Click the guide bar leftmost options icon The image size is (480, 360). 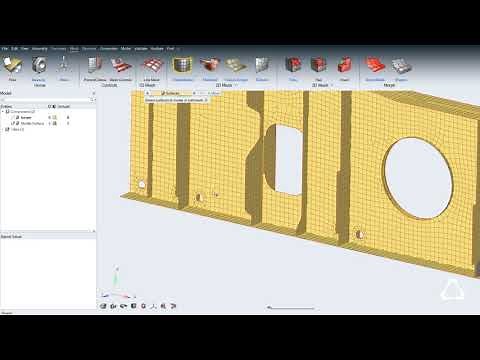tap(148, 93)
